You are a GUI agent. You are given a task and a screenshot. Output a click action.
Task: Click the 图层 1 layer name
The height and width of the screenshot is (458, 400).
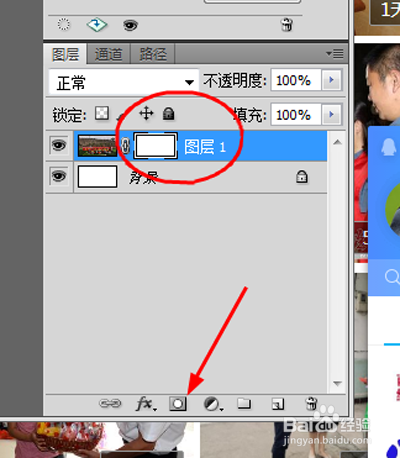point(205,147)
